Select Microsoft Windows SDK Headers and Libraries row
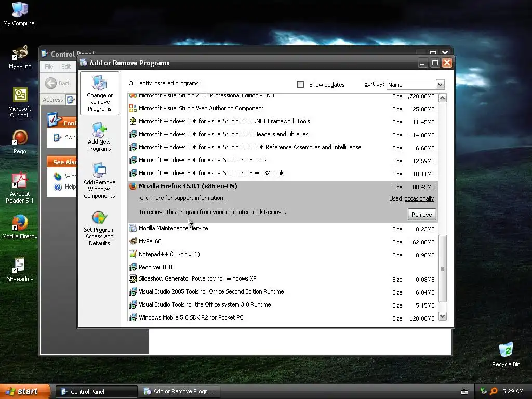Image resolution: width=532 pixels, height=399 pixels. pyautogui.click(x=283, y=135)
